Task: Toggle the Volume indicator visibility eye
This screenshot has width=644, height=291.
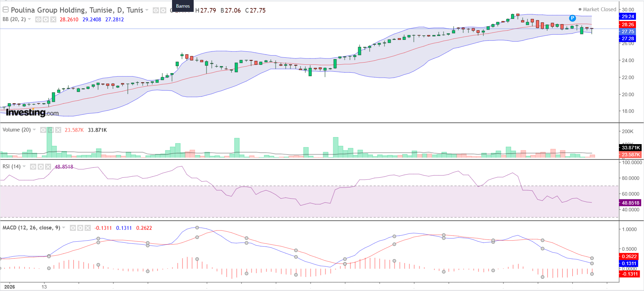Action: (43, 130)
